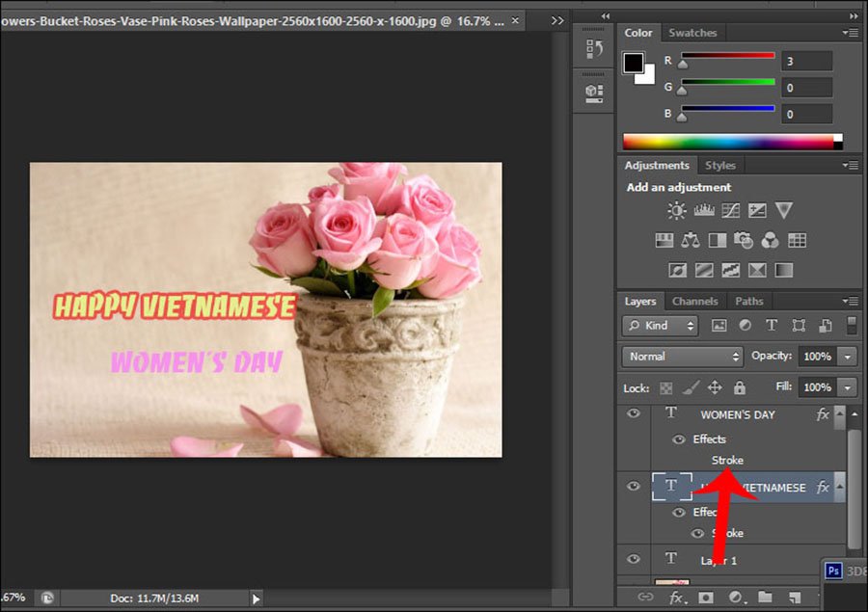Screen dimensions: 868x612
Task: Add a Brightness/Contrast adjustment
Action: (x=677, y=210)
